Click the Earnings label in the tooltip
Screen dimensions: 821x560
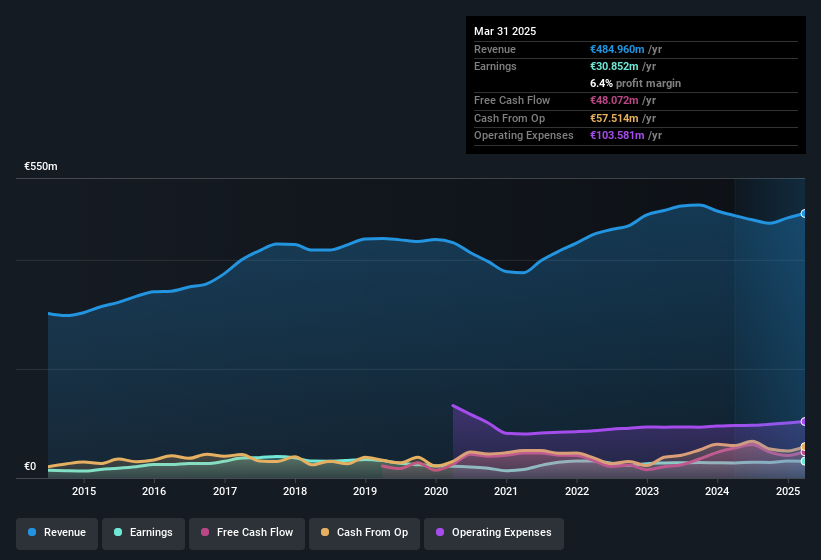coord(495,66)
